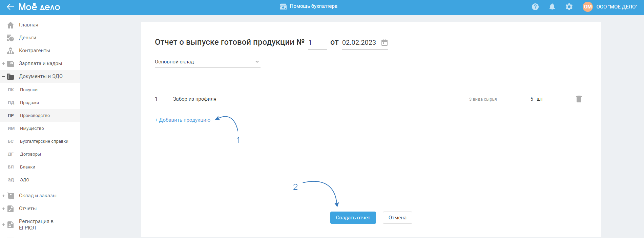Open Деньги section in the sidebar
Viewport: 644px width, 238px height.
[x=27, y=38]
